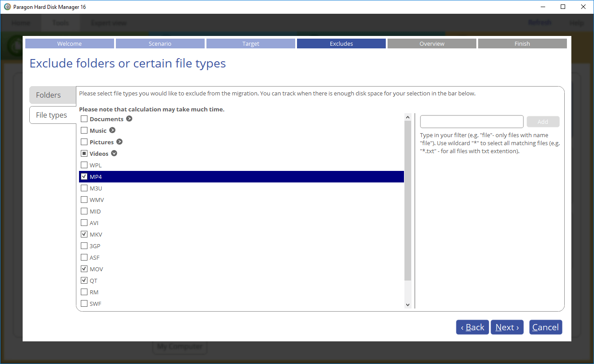Enable the Documents category checkbox
Image resolution: width=594 pixels, height=364 pixels.
(x=84, y=119)
